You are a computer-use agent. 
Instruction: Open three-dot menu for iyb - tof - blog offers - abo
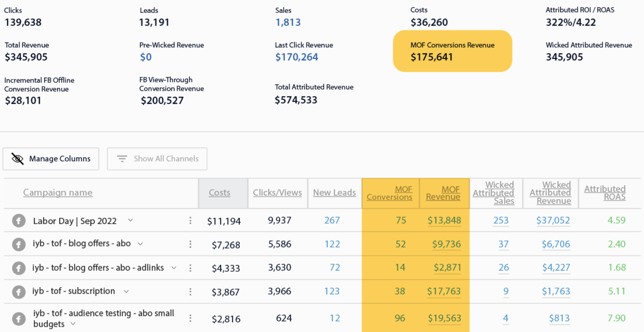tap(190, 244)
